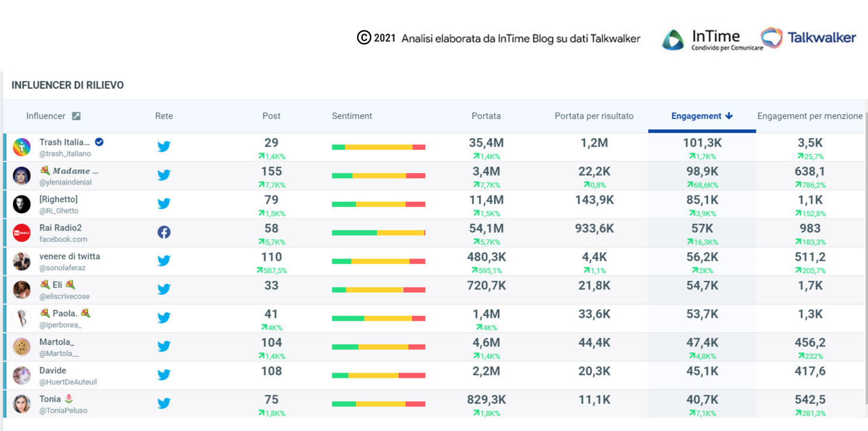
Task: Click the 155 post count for Madame
Action: pyautogui.click(x=271, y=171)
